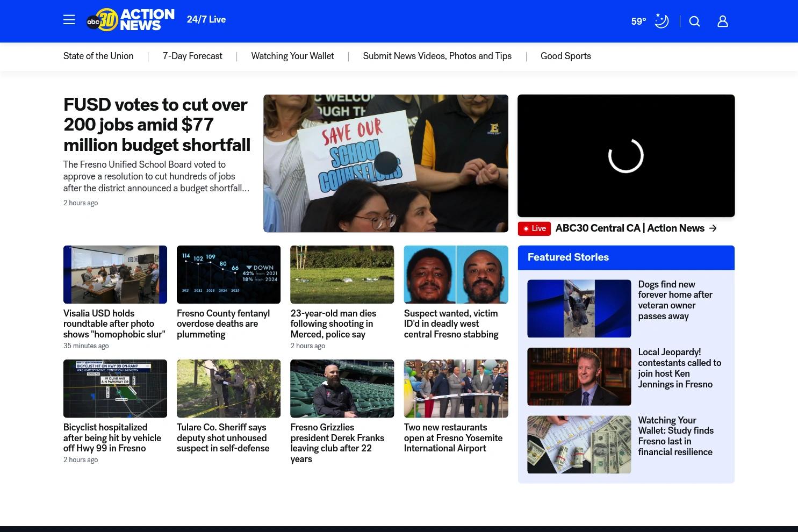Go to Good Sports section
The width and height of the screenshot is (798, 532).
point(566,56)
